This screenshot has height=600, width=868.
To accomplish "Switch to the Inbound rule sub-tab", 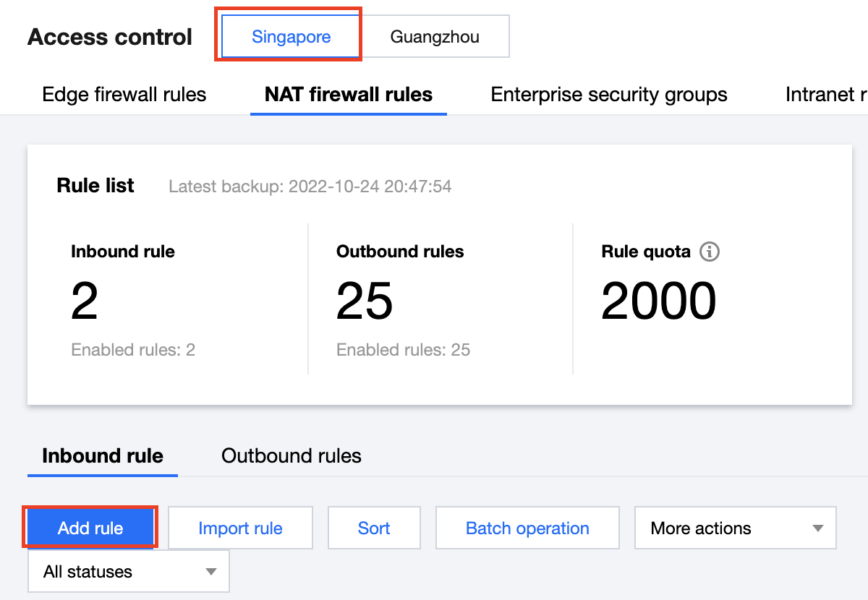I will pyautogui.click(x=103, y=456).
